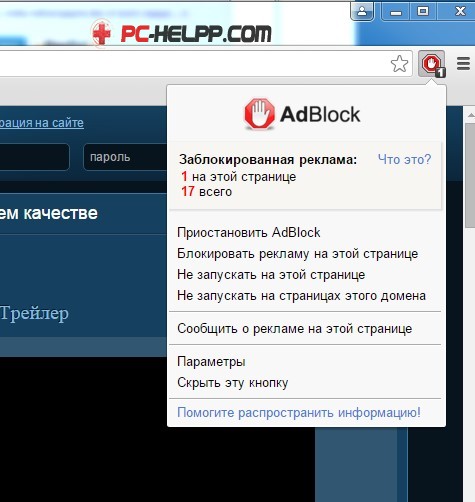Select Не запускать на этой странице
This screenshot has width=475, height=502.
click(271, 275)
